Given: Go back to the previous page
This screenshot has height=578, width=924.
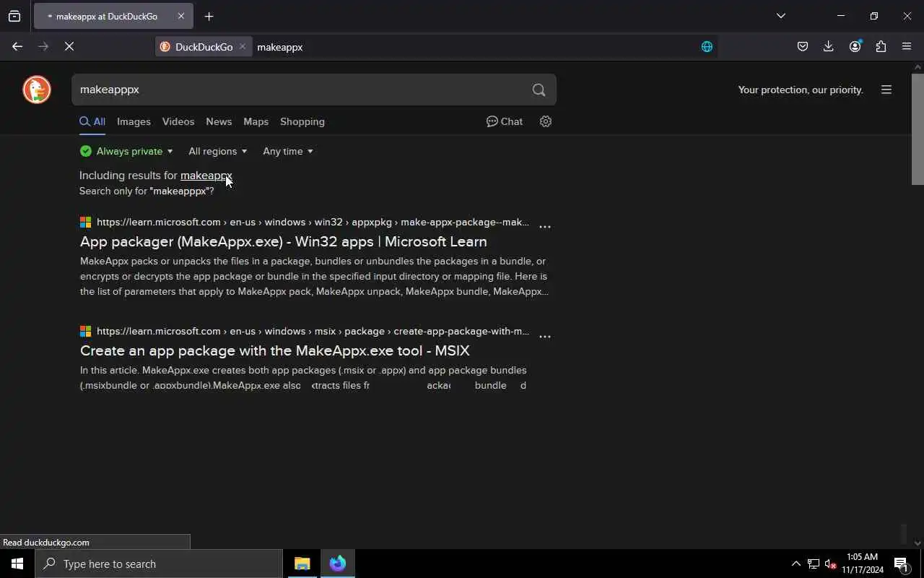Looking at the screenshot, I should pyautogui.click(x=17, y=46).
